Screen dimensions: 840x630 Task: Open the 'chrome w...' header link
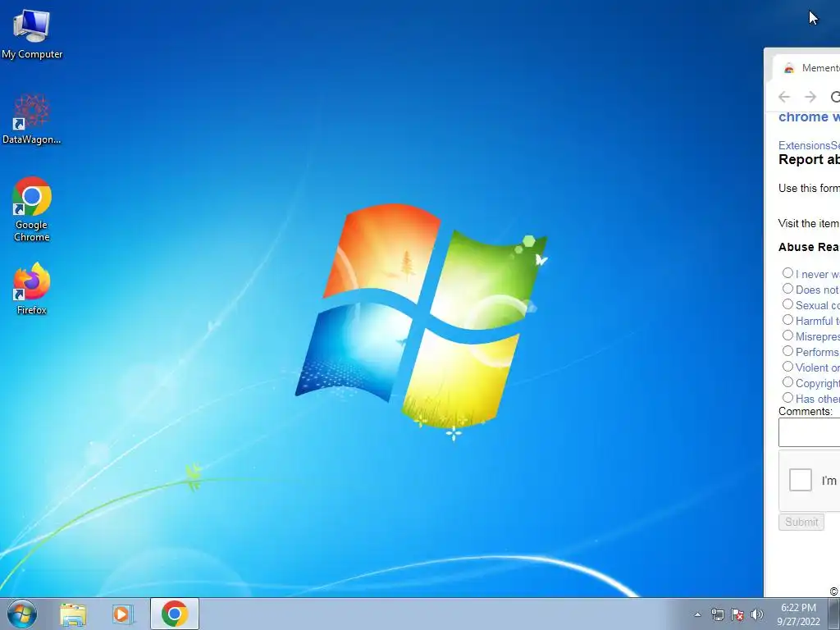809,116
